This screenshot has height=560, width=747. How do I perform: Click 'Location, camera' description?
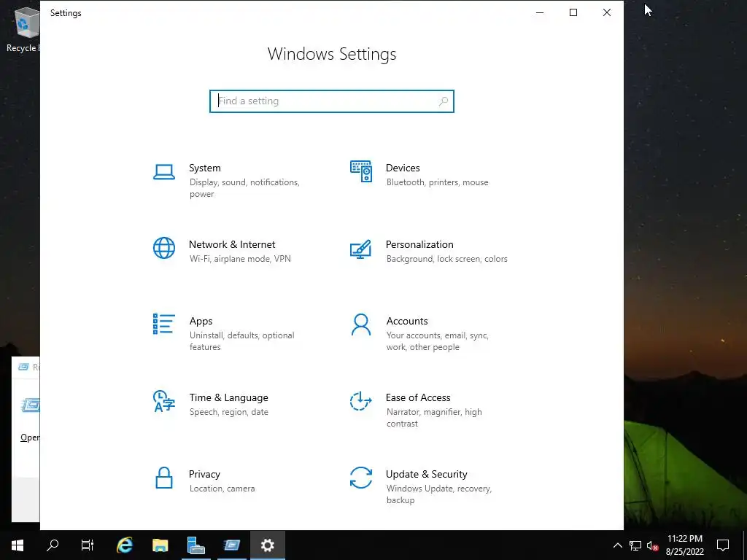pyautogui.click(x=222, y=489)
